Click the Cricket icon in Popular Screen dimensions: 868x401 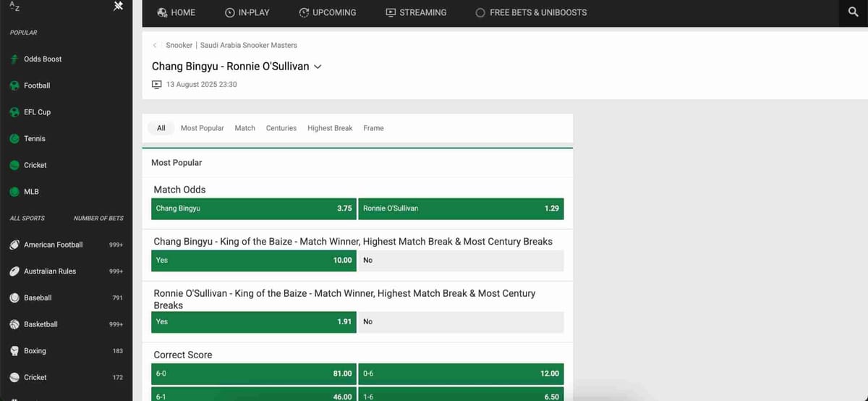pos(14,165)
